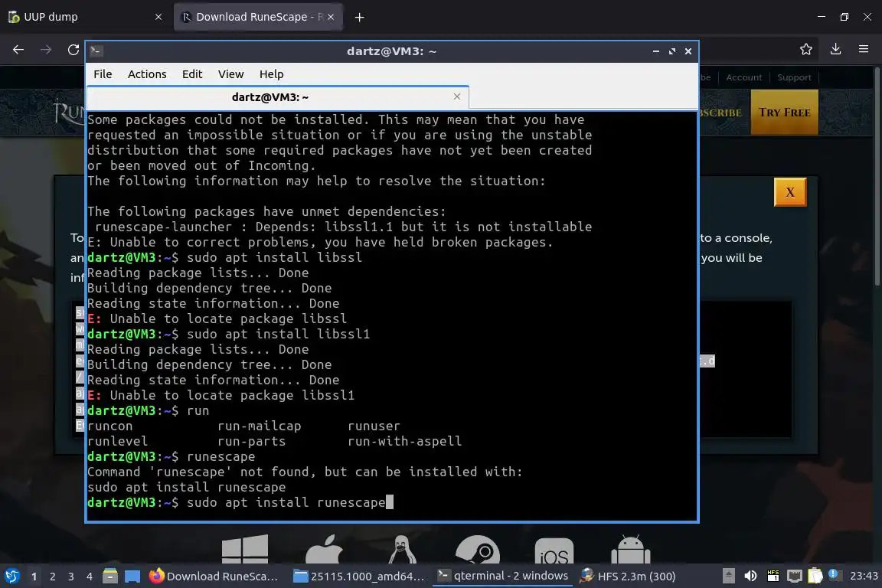882x588 pixels.
Task: Click the show desktop icon in taskbar
Action: click(x=132, y=577)
